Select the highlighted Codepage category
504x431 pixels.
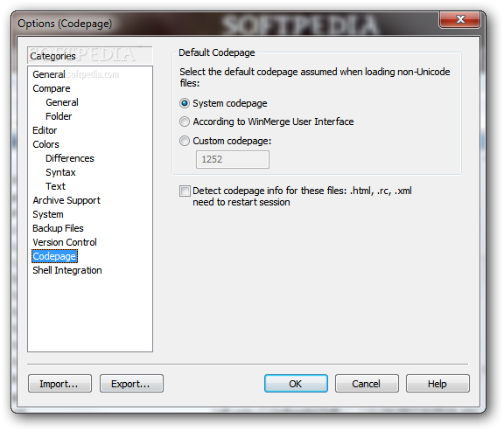coord(54,256)
